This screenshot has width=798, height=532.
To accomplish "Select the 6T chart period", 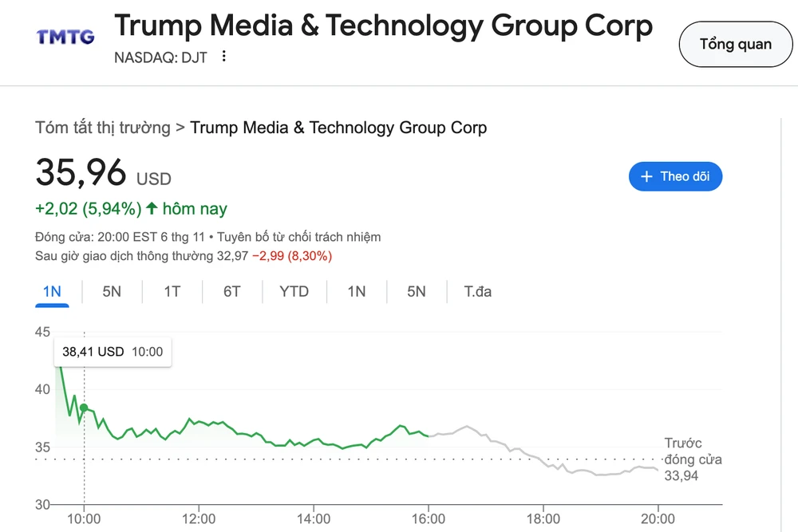I will [x=231, y=292].
